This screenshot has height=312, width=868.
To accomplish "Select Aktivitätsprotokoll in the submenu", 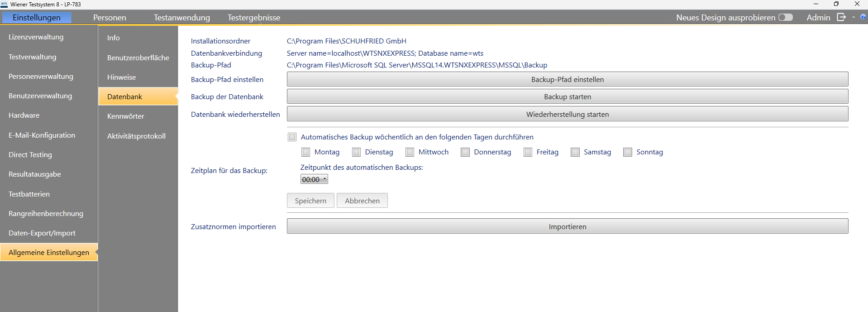I will pyautogui.click(x=136, y=136).
